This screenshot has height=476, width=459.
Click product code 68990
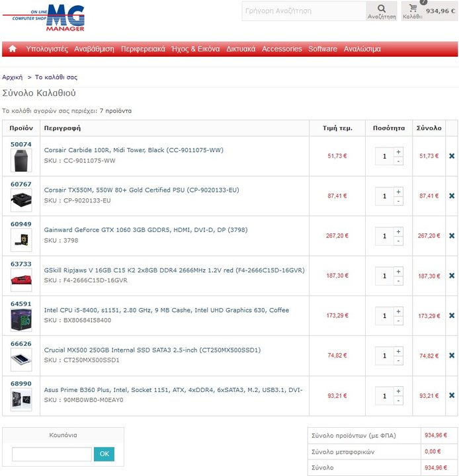coord(21,383)
